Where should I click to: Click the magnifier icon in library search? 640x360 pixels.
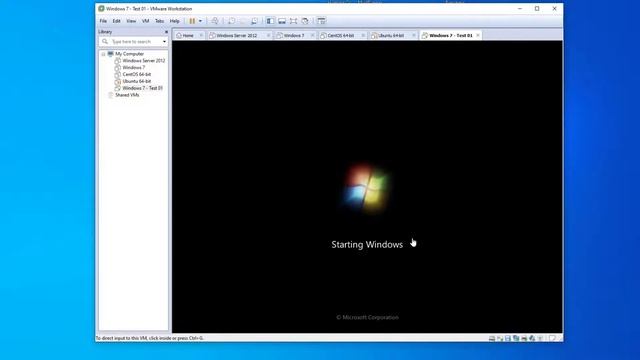pyautogui.click(x=105, y=42)
